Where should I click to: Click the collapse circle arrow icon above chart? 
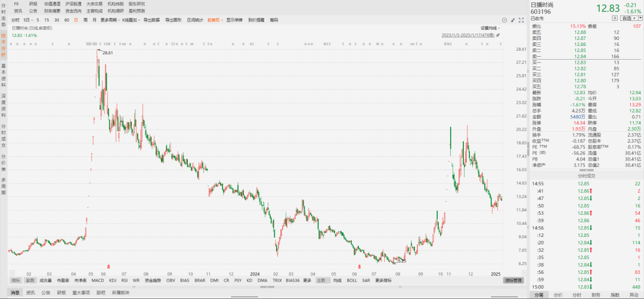(x=505, y=20)
